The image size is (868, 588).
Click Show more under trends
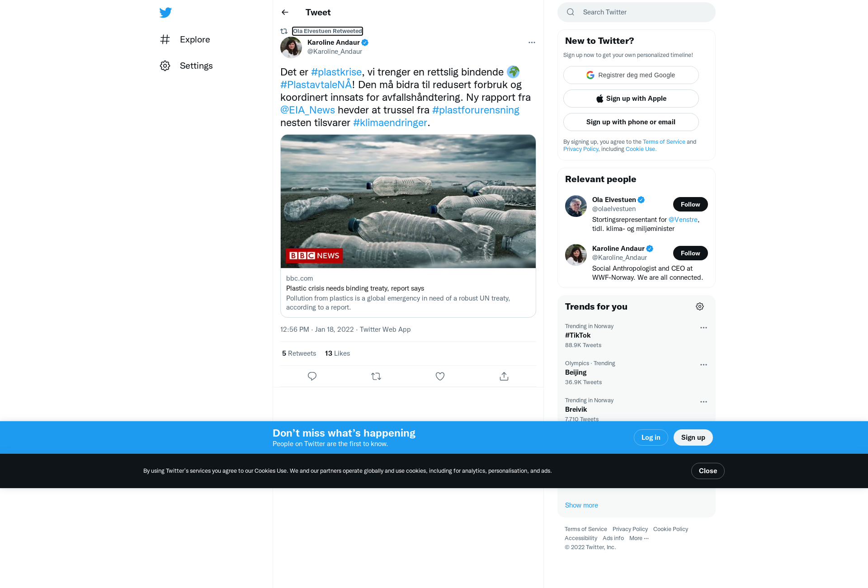click(581, 505)
